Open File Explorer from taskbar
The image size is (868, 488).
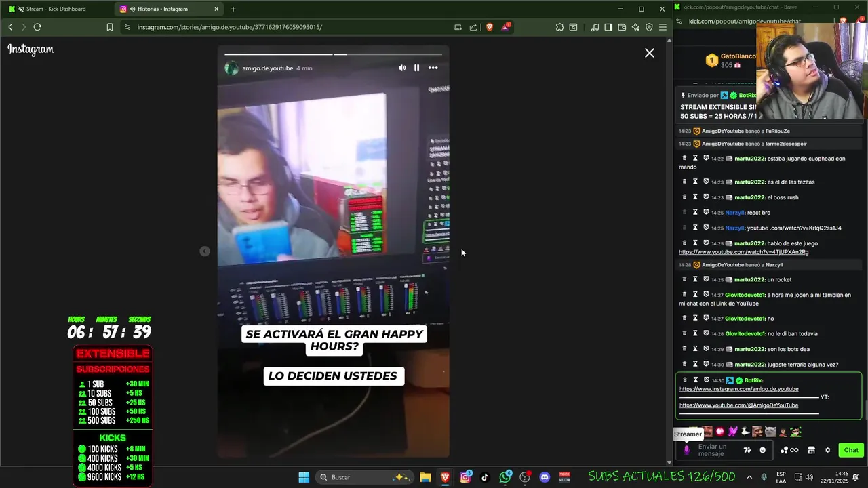(x=425, y=477)
